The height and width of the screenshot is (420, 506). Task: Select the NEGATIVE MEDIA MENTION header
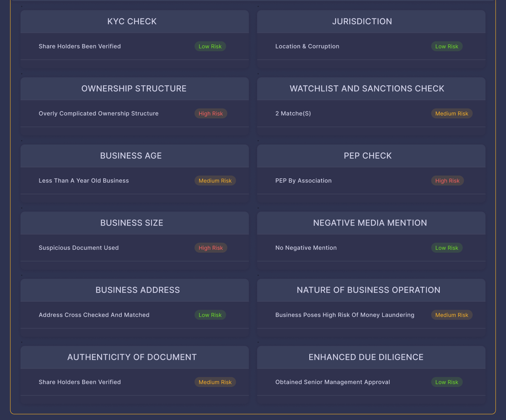coord(370,223)
